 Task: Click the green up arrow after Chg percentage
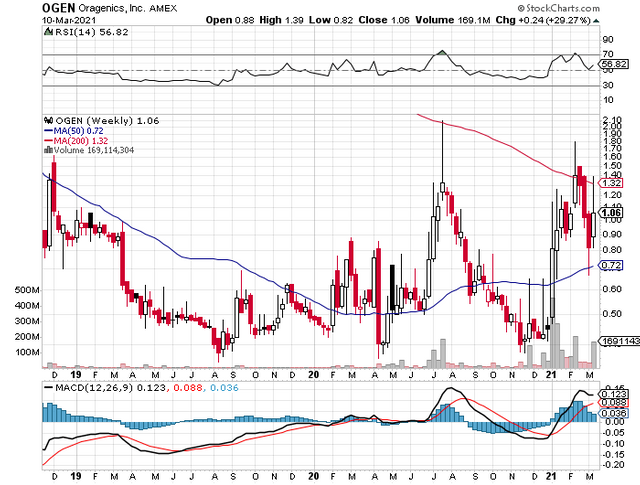click(x=596, y=20)
